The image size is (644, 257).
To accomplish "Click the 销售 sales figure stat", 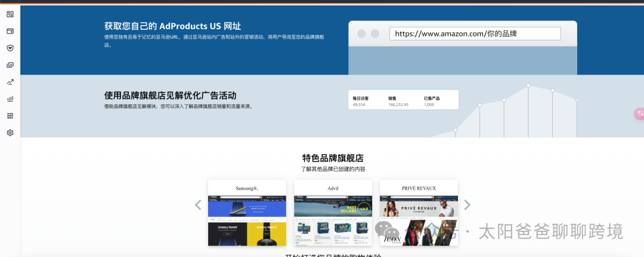I will (399, 101).
